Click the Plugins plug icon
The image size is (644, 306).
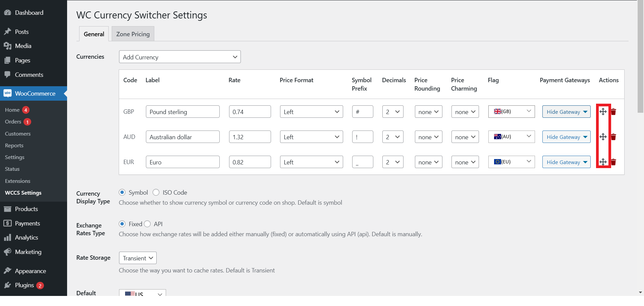point(7,285)
